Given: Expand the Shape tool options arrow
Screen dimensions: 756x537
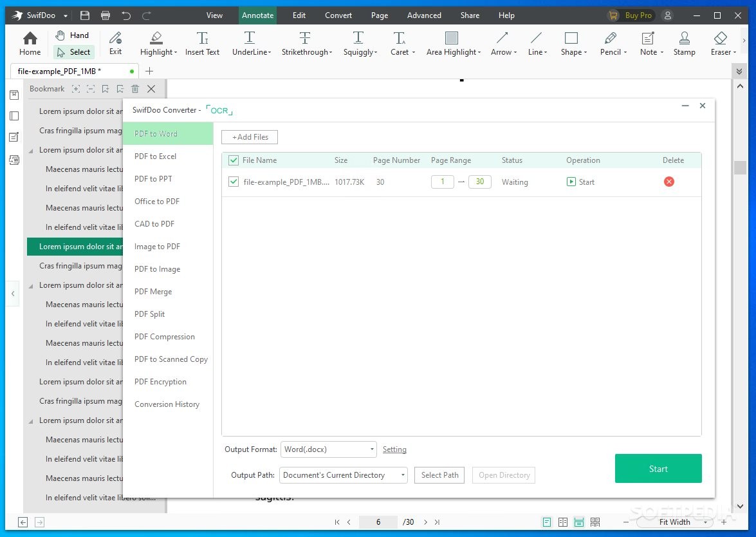Looking at the screenshot, I should coord(585,52).
